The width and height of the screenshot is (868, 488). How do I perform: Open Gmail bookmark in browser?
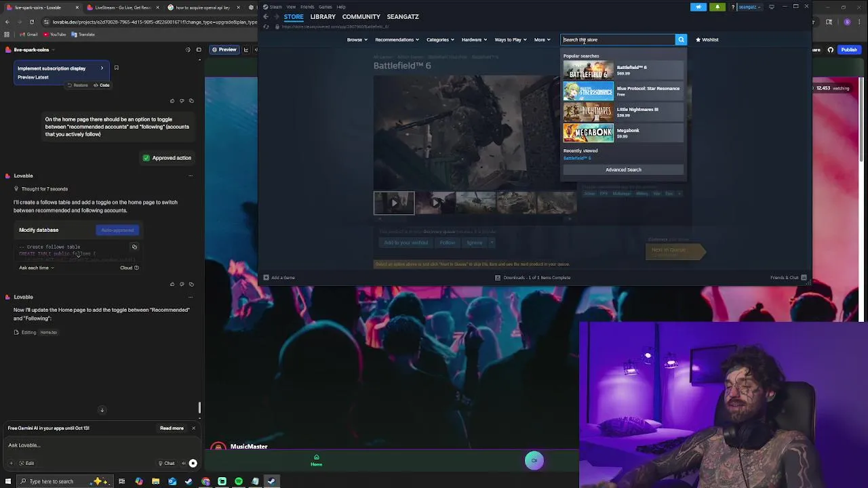click(x=28, y=34)
